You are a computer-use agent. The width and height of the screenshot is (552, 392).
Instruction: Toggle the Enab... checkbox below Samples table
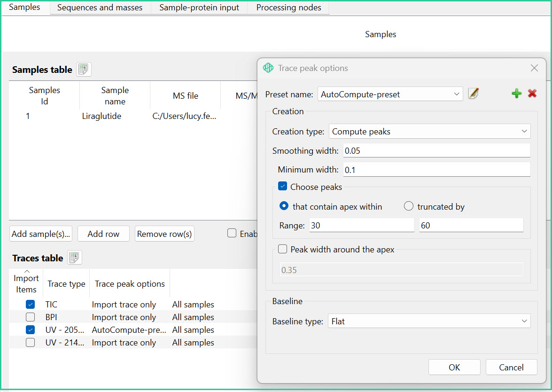pos(232,233)
